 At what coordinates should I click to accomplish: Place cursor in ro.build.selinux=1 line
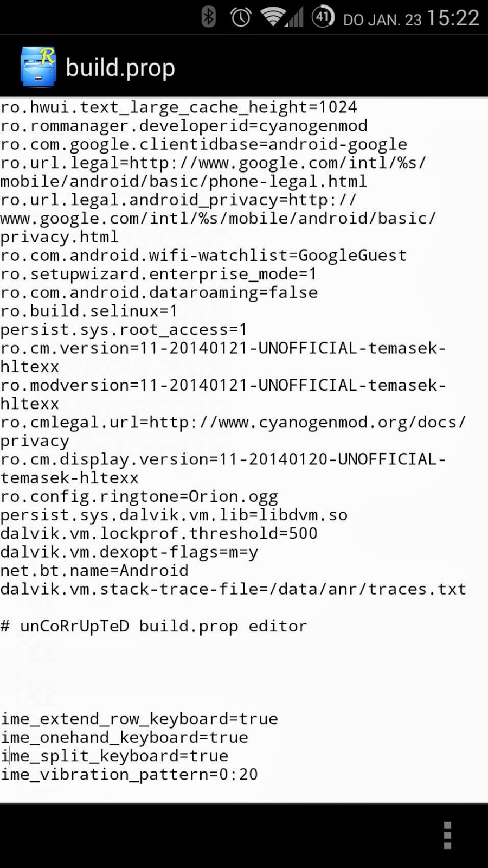pyautogui.click(x=89, y=311)
